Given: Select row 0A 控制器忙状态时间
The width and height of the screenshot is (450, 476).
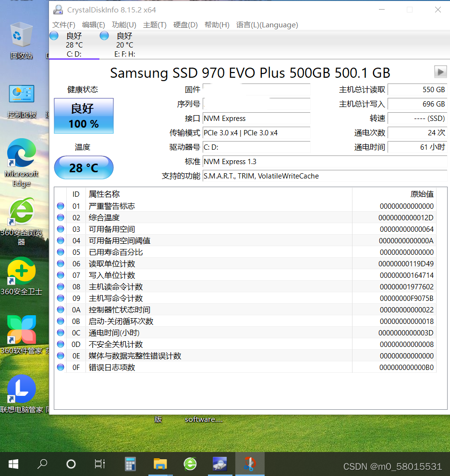Looking at the screenshot, I should tap(245, 309).
